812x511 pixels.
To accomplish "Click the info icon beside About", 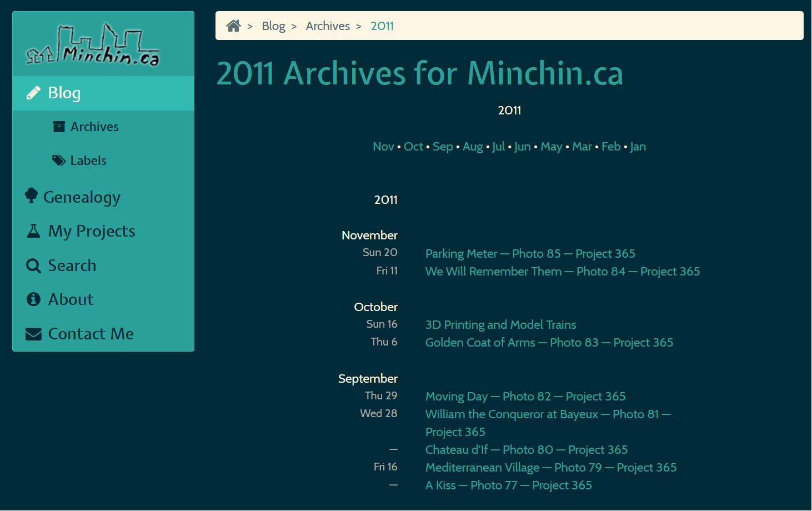I will point(33,299).
